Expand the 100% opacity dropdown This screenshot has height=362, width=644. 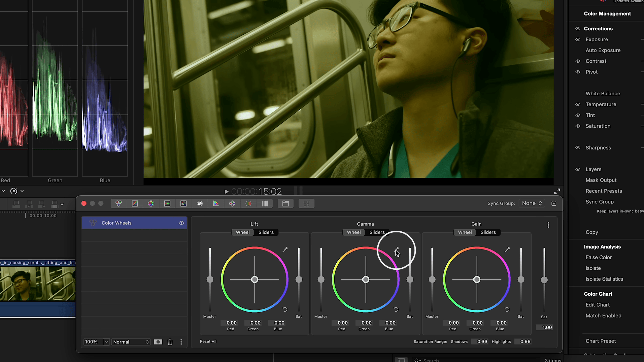point(106,342)
